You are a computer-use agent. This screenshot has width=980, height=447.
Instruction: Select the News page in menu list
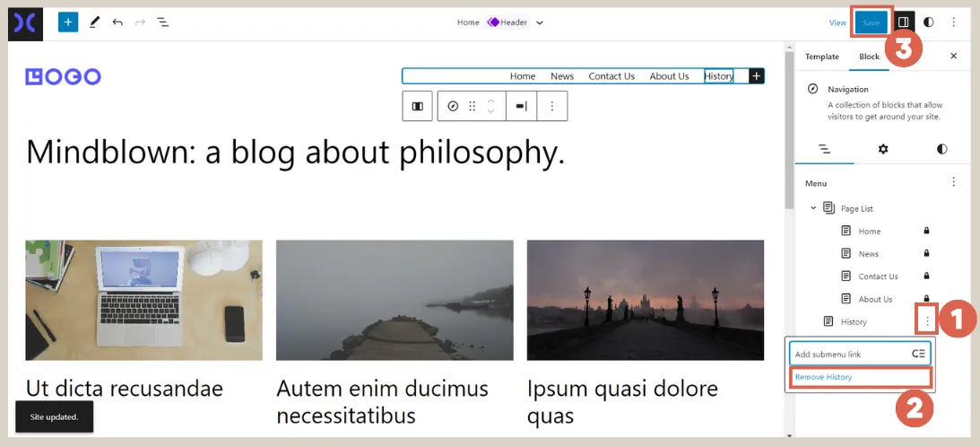point(869,253)
